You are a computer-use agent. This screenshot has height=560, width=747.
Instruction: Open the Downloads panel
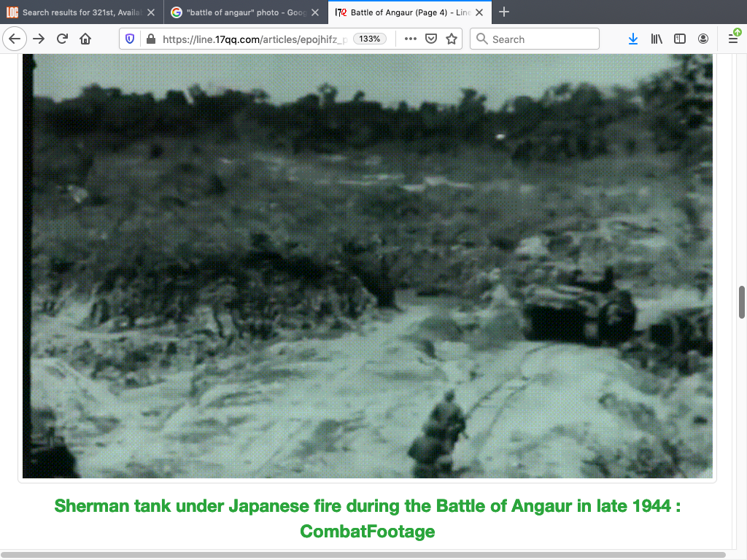click(632, 39)
